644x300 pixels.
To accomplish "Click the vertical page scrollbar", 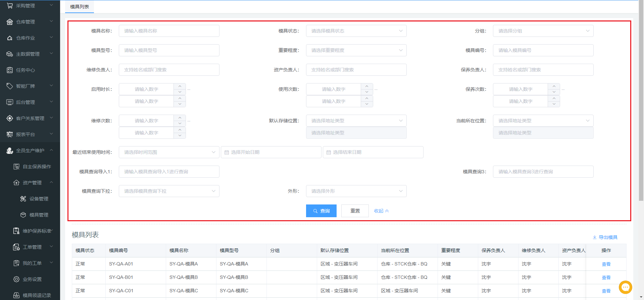I will 641,101.
